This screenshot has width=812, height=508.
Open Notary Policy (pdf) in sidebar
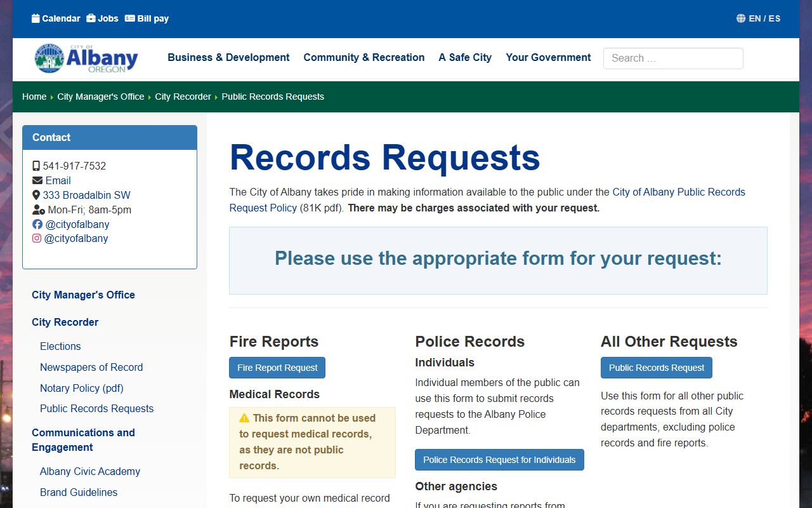(82, 388)
